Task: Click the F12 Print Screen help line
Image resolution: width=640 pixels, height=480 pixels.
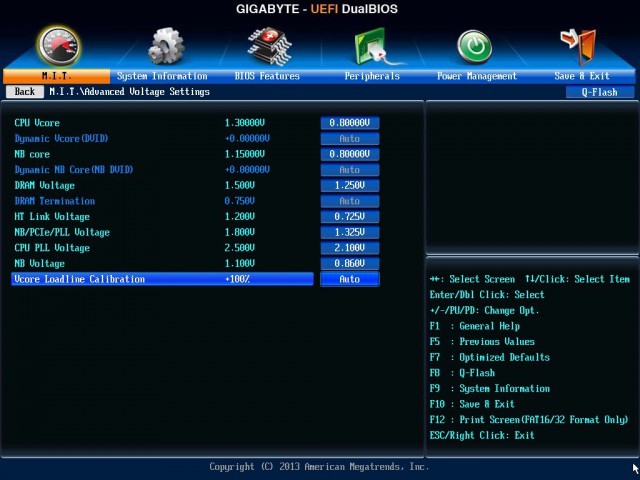Action: tap(529, 420)
